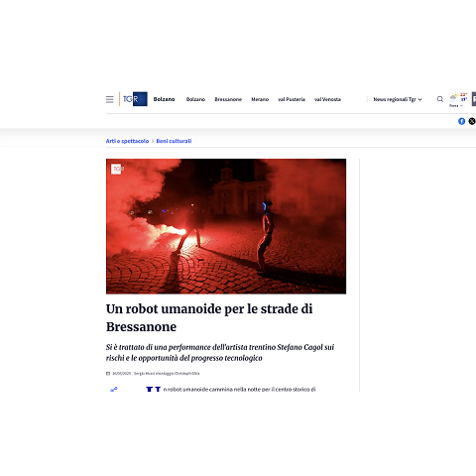Click subtitle about Stefano Cagol performance

click(220, 352)
